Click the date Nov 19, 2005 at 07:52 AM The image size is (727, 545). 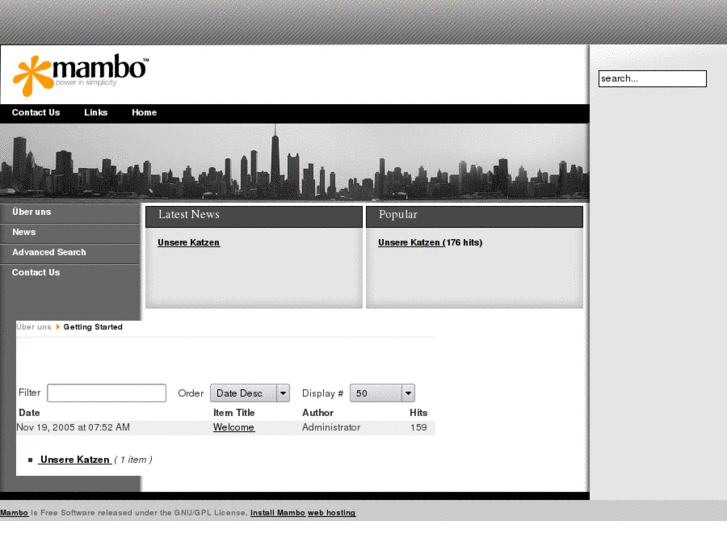(73, 427)
